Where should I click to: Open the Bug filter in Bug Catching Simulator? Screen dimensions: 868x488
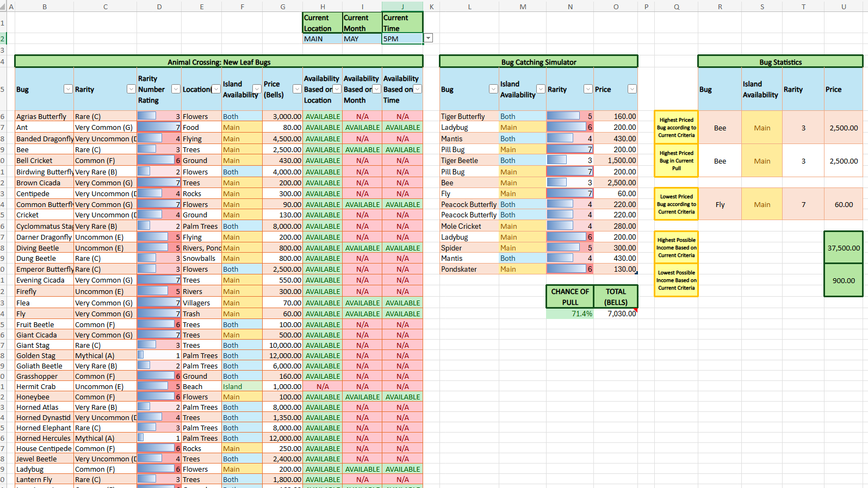pos(493,89)
